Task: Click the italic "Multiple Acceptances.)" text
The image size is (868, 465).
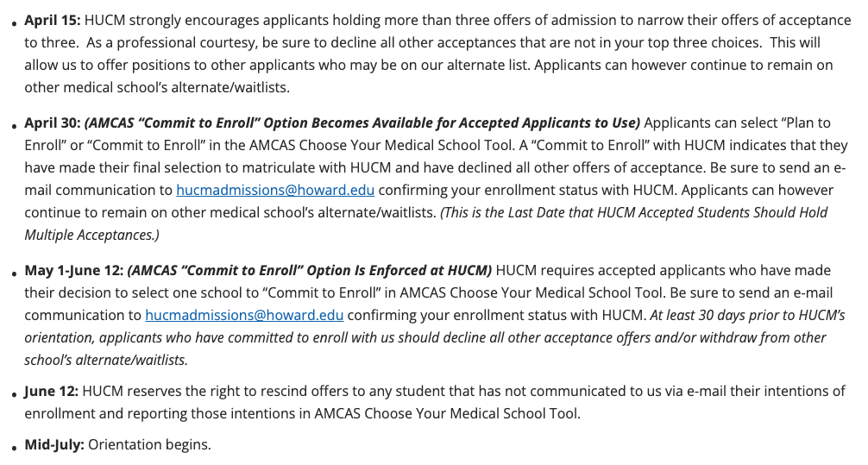Action: (x=91, y=235)
